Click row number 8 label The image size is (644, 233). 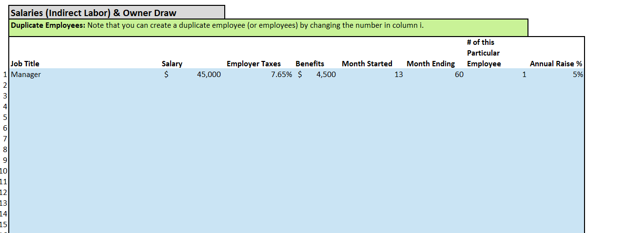tap(5, 150)
